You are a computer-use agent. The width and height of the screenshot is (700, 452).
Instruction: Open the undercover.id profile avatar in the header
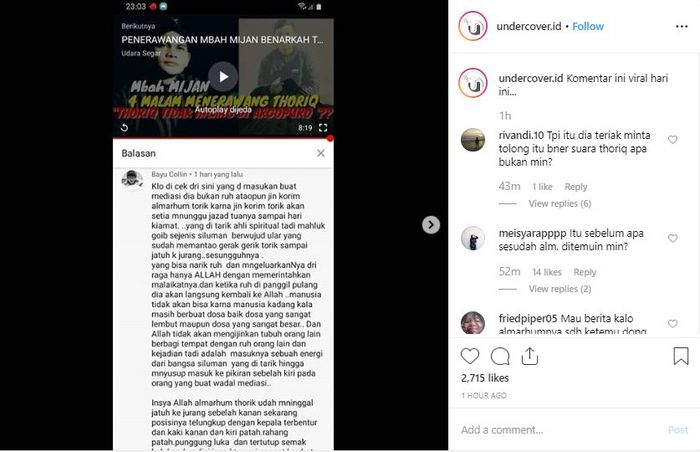click(473, 26)
